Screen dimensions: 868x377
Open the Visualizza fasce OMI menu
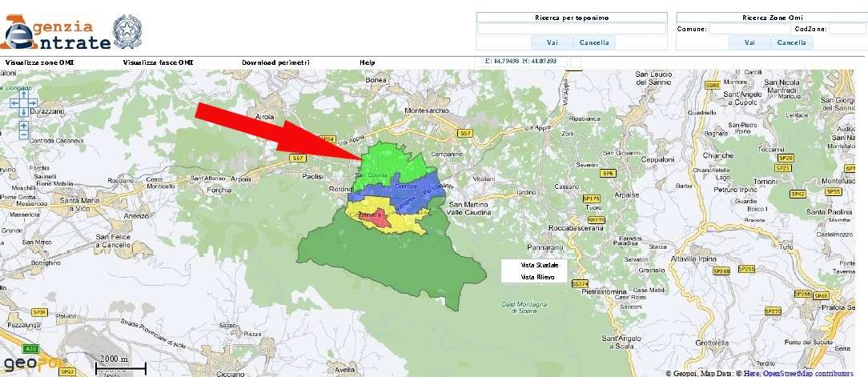pyautogui.click(x=158, y=62)
